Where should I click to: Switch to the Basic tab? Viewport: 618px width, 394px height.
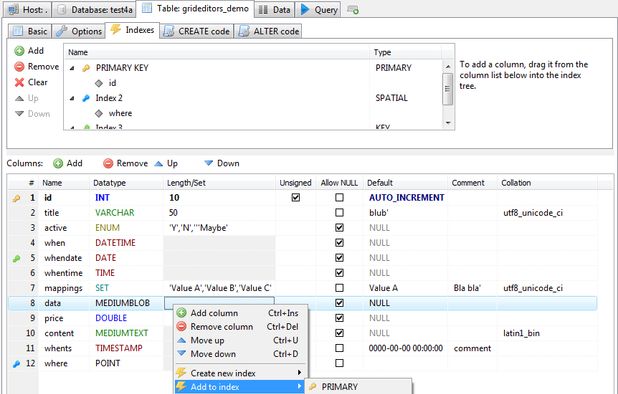[30, 31]
